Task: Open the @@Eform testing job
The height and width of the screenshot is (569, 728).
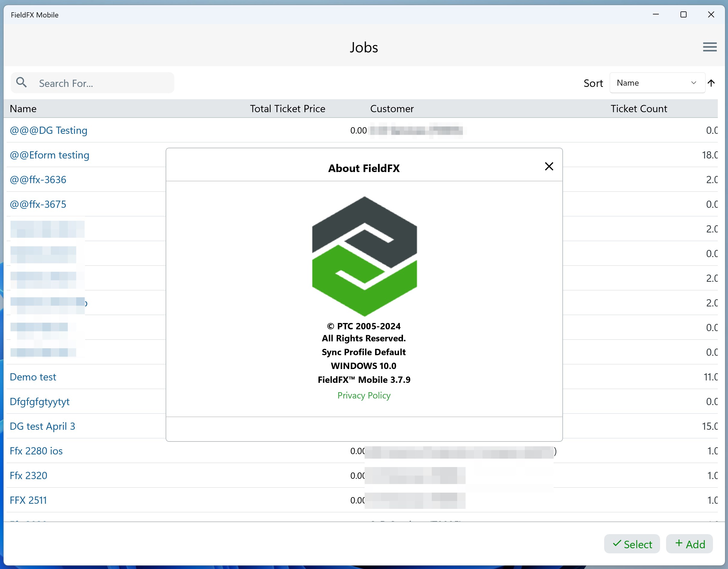Action: (x=50, y=155)
